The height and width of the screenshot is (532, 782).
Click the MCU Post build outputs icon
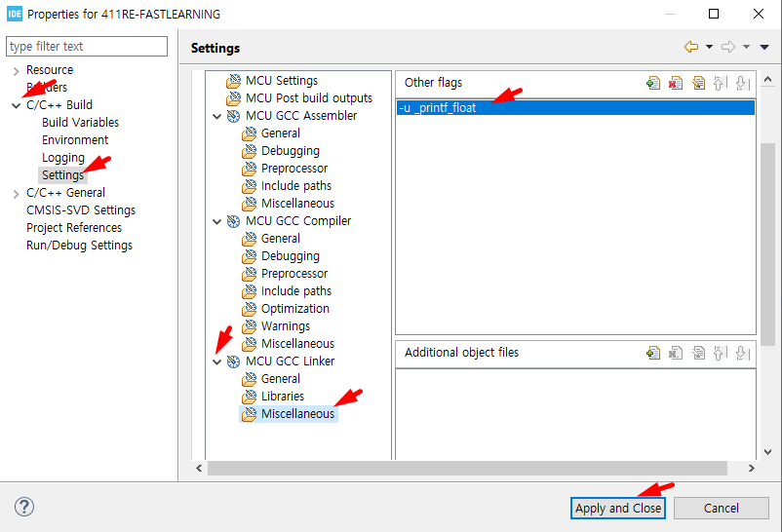[x=234, y=98]
